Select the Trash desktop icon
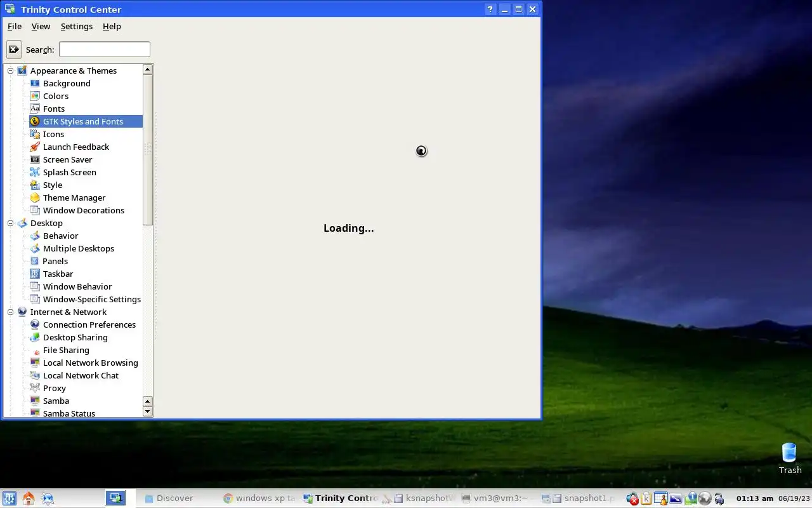The width and height of the screenshot is (812, 508). point(790,458)
